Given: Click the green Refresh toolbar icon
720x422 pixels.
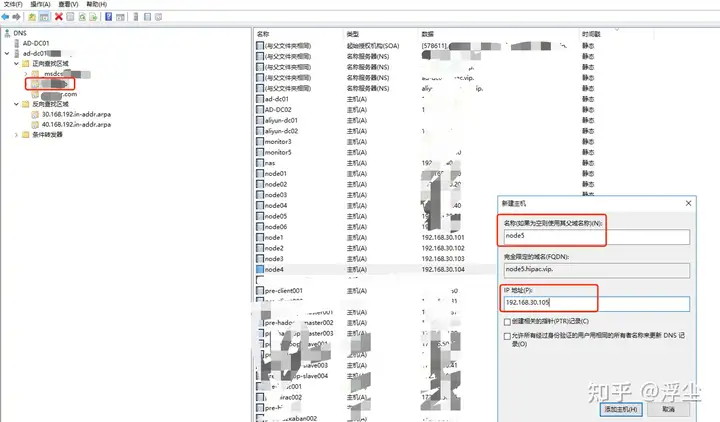Looking at the screenshot, I should click(82, 17).
